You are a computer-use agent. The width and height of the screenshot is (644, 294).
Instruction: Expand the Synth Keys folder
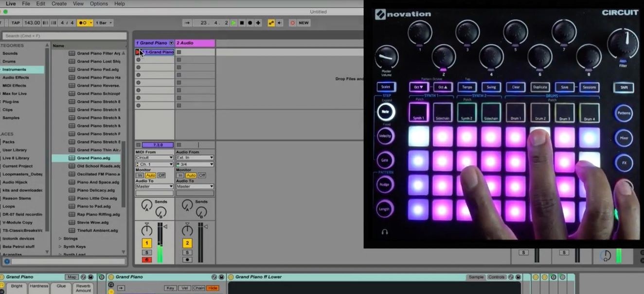pos(60,247)
